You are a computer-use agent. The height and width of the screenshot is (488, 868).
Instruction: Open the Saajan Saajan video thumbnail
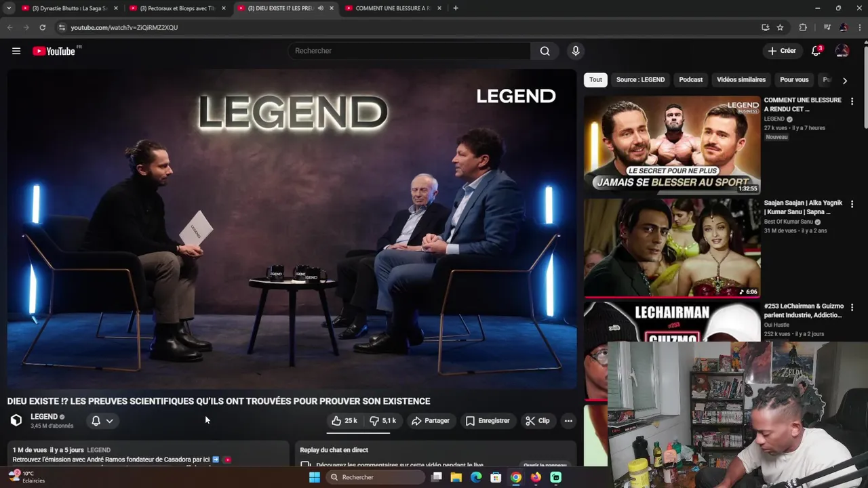[672, 248]
